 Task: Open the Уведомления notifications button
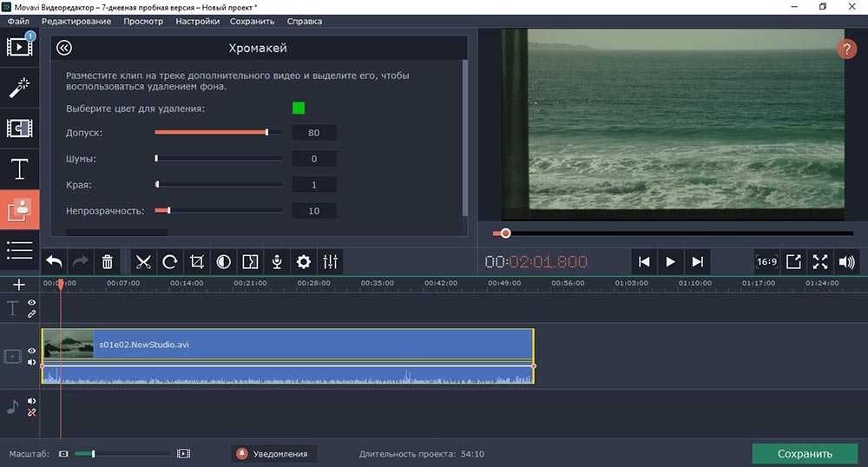[273, 453]
